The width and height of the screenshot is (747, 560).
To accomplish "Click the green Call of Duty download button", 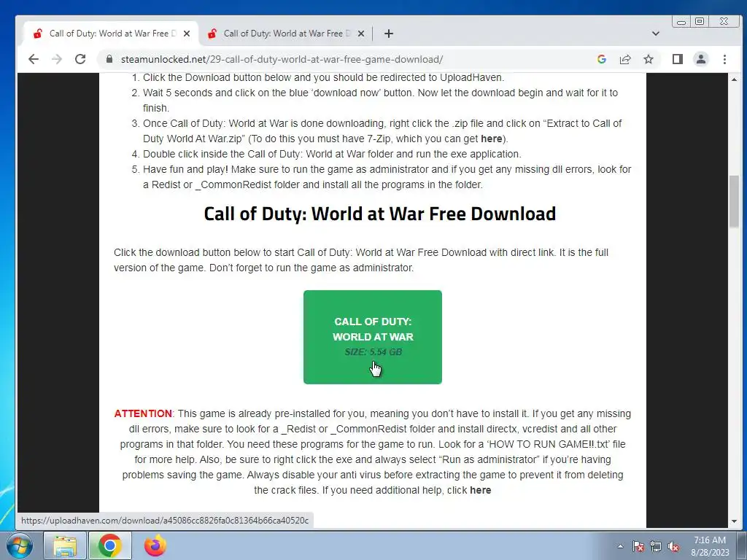I will pos(373,337).
